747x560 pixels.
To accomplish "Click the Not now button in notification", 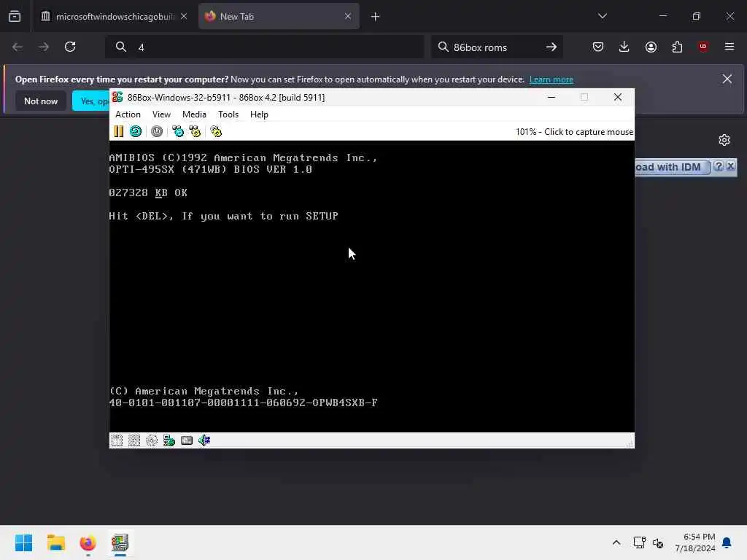I will click(41, 101).
